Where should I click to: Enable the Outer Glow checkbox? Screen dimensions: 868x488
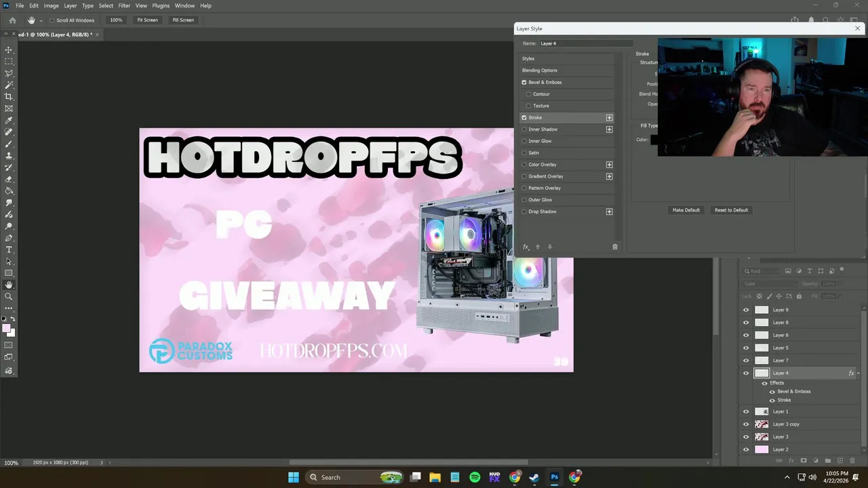coord(524,200)
